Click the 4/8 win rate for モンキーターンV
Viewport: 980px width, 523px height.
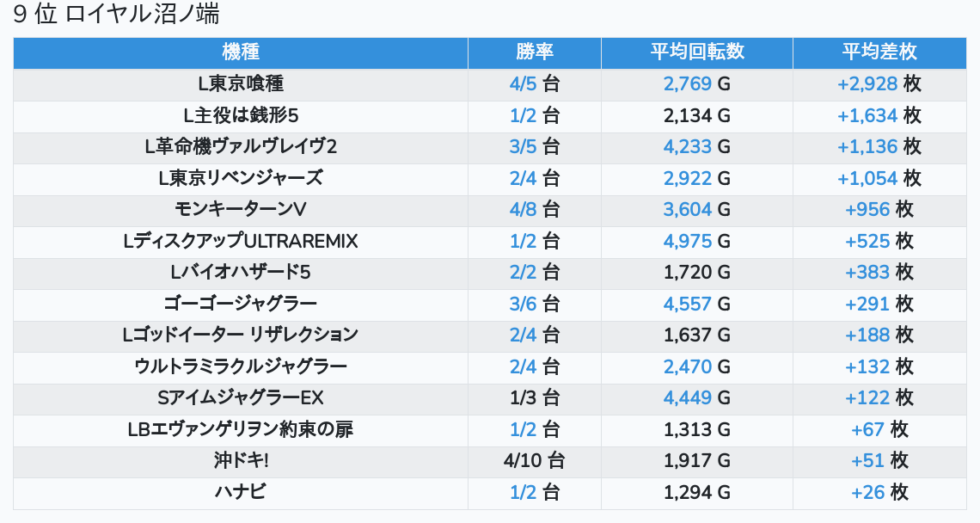pyautogui.click(x=523, y=210)
